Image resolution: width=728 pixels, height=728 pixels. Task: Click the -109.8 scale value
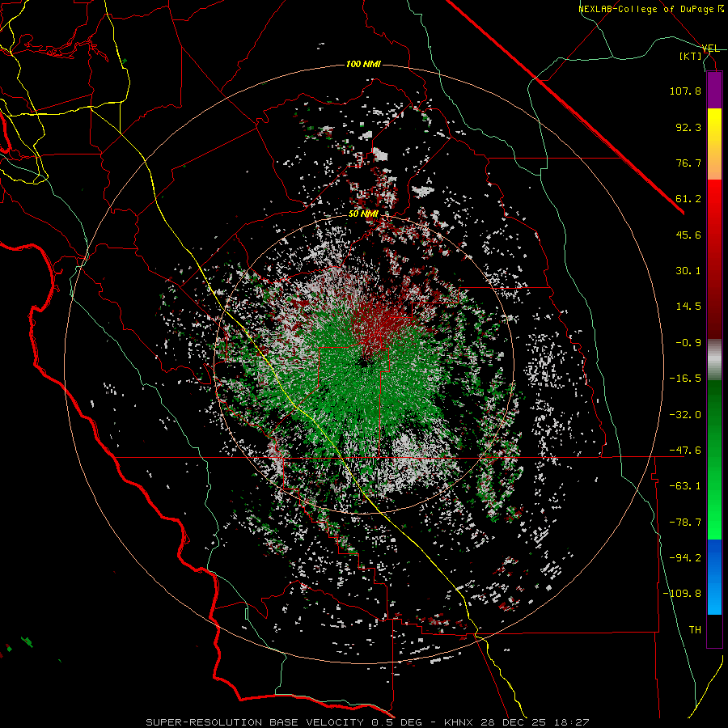pyautogui.click(x=683, y=594)
